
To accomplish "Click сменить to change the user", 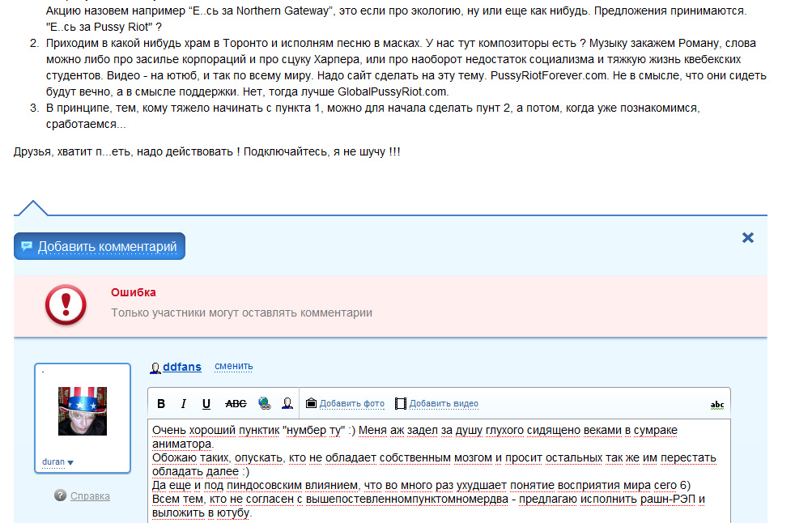I will [x=233, y=367].
